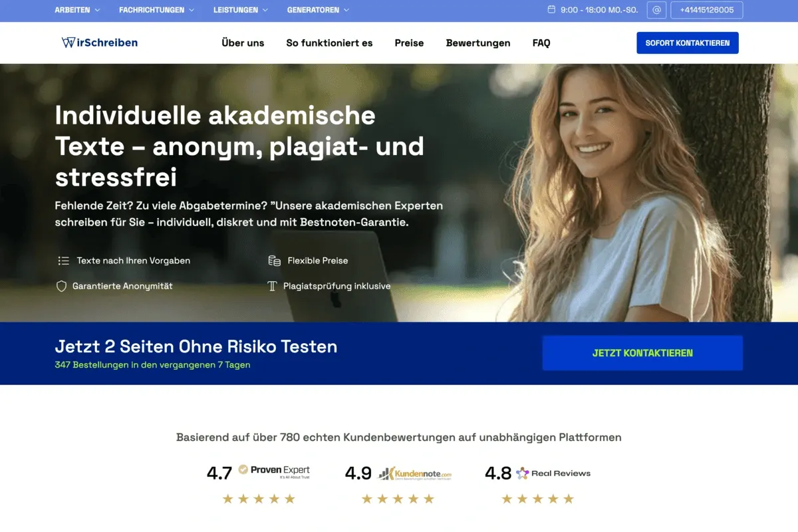
Task: Go to Über uns page
Action: click(243, 43)
